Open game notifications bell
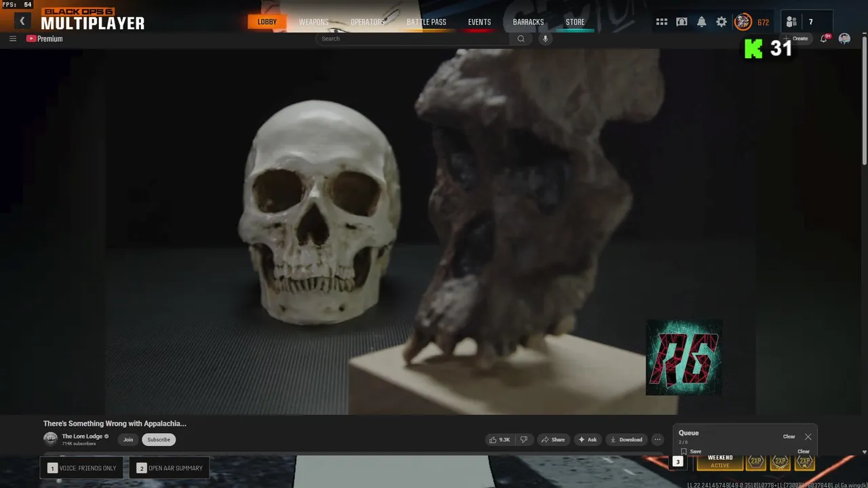The width and height of the screenshot is (868, 488). [701, 22]
